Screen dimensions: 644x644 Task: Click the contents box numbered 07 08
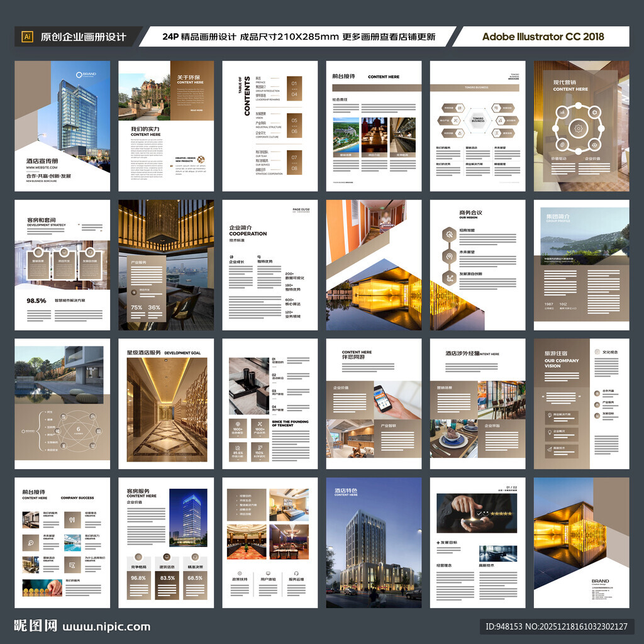pyautogui.click(x=294, y=163)
